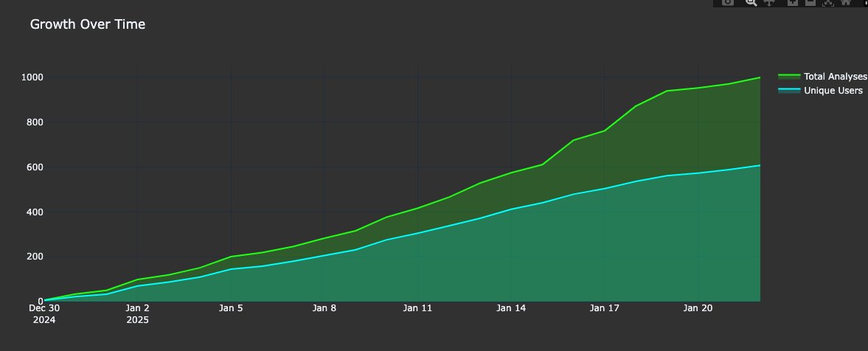Click the Zoom out minus icon
The image size is (868, 351).
(x=810, y=2)
